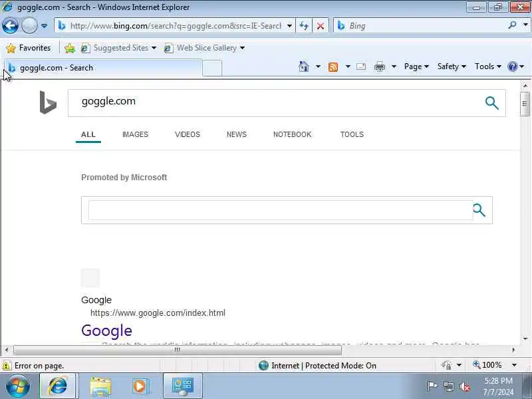
Task: Click the Bing page search magnifier button
Action: coord(492,103)
